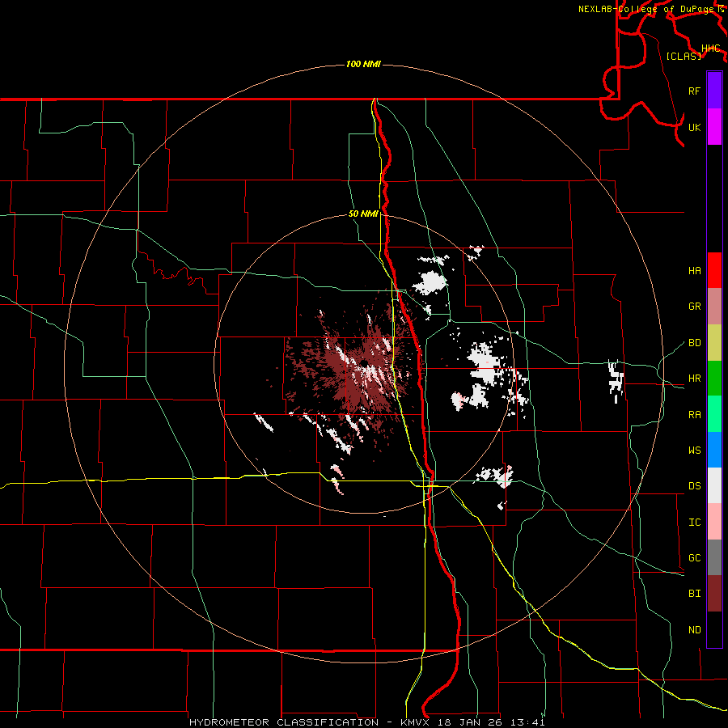Click the HA legend label
The image size is (728, 728).
click(694, 270)
